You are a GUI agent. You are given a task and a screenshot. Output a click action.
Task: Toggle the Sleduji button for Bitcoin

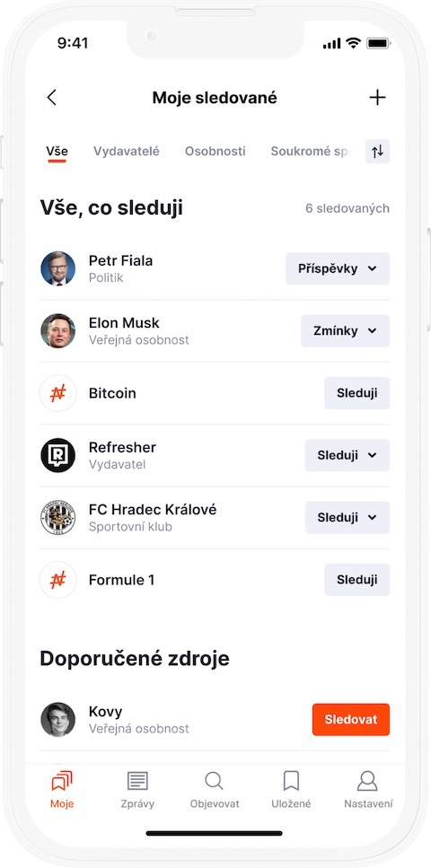(356, 393)
